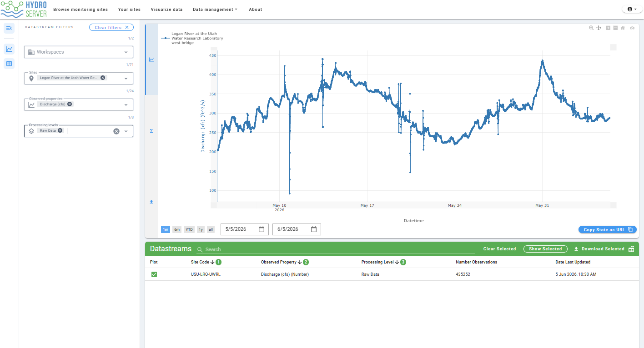The image size is (644, 348).
Task: Open the calendar for the end date
Action: 314,229
